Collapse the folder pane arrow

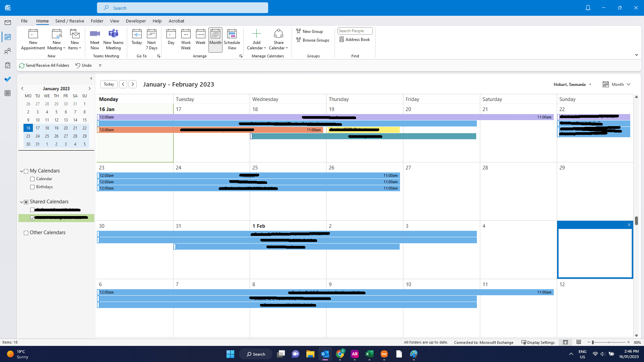click(x=91, y=79)
